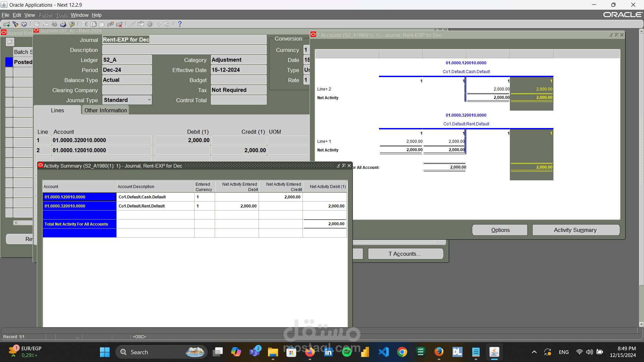Select the Lines tab
Image resolution: width=644 pixels, height=362 pixels.
click(57, 110)
